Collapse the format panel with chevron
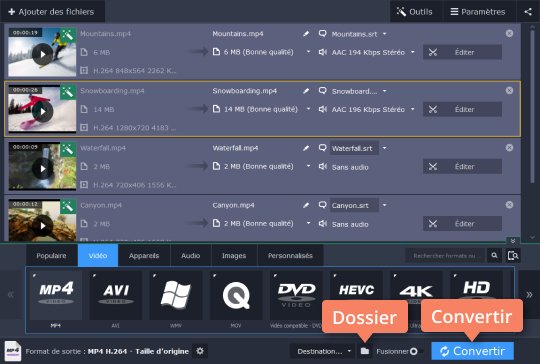540x364 pixels. point(513,241)
